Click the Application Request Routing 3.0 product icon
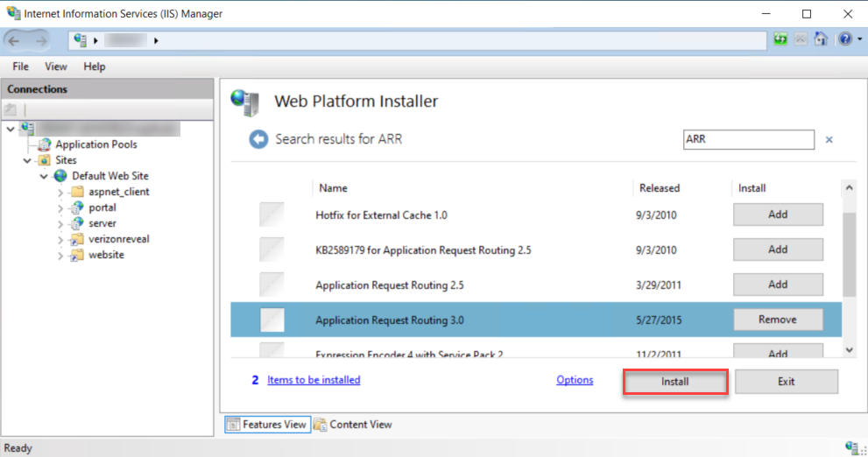This screenshot has height=457, width=868. pyautogui.click(x=272, y=320)
